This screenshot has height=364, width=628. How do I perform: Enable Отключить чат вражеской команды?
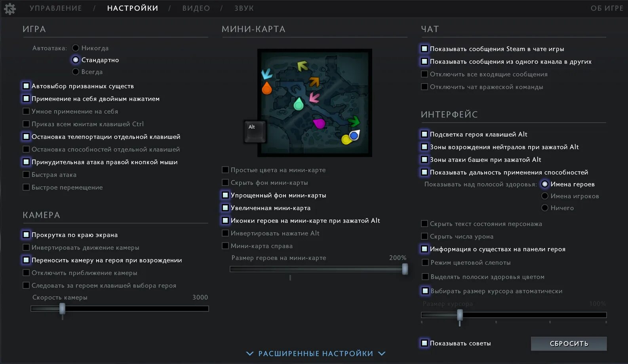click(x=424, y=87)
